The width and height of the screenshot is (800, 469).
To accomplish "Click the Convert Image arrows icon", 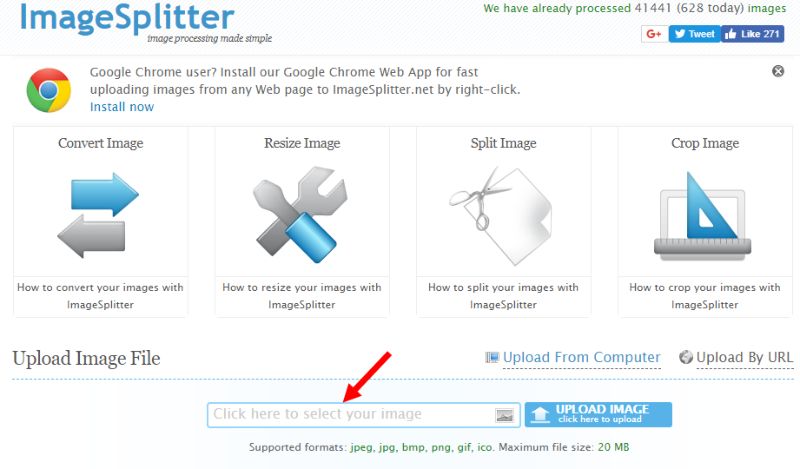I will (98, 215).
